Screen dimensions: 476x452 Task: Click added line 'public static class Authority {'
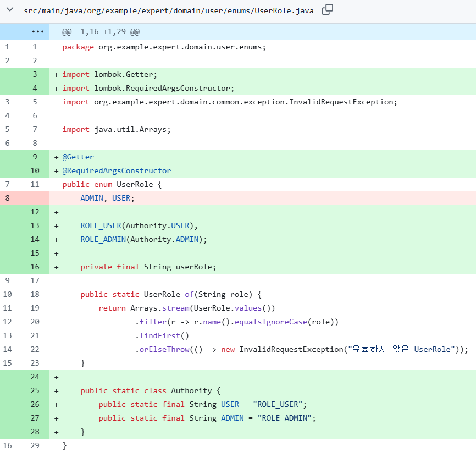pos(151,390)
